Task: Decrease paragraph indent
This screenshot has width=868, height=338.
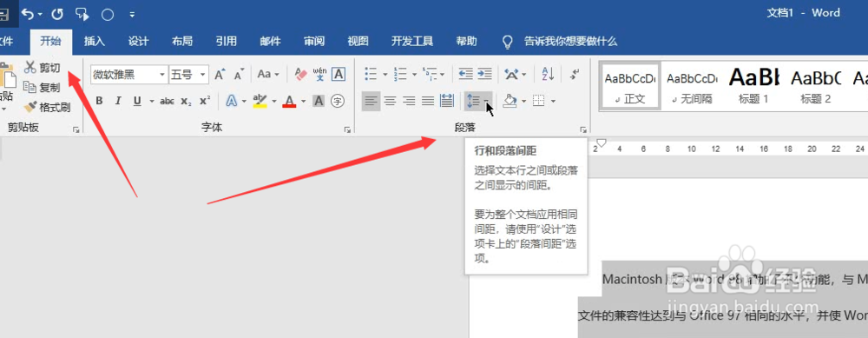Action: pyautogui.click(x=466, y=74)
